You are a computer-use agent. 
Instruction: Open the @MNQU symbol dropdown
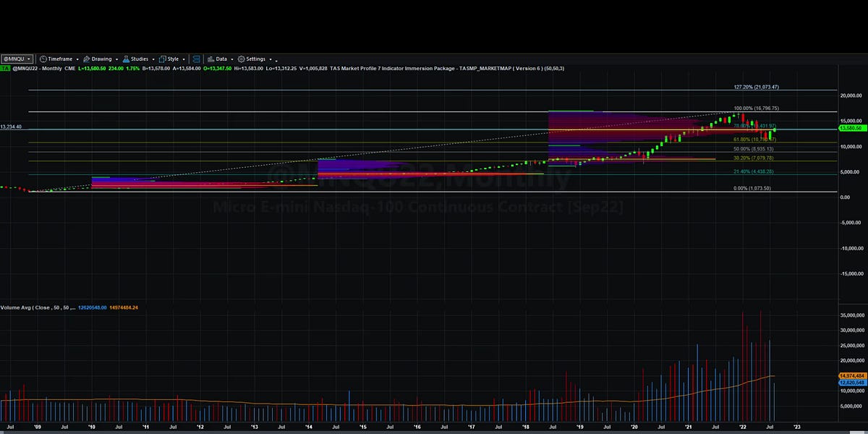[x=16, y=59]
